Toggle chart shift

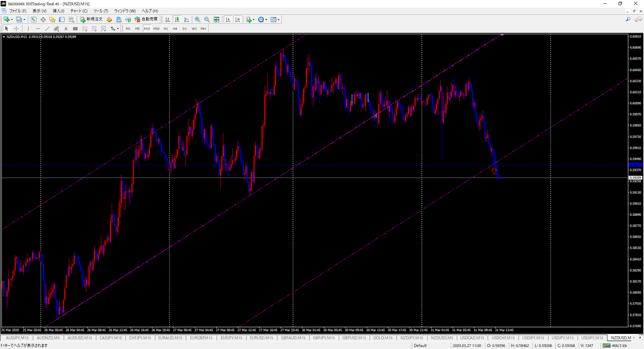point(237,19)
